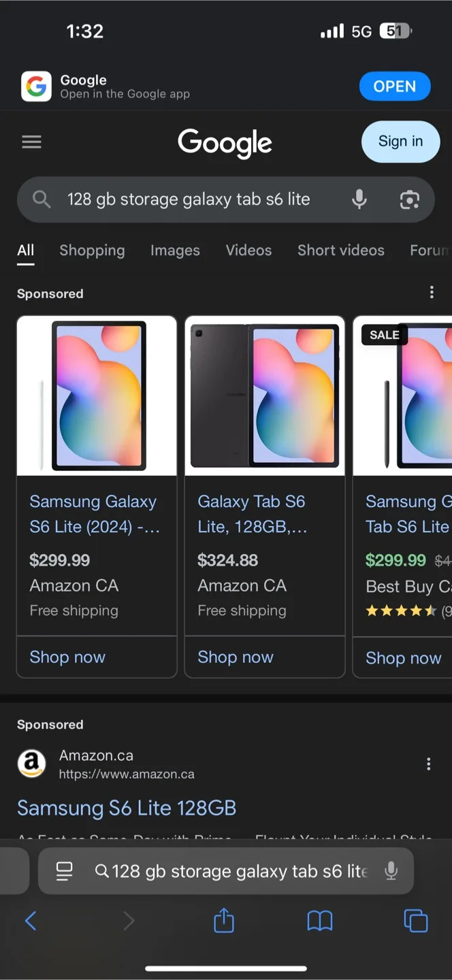The image size is (452, 980).
Task: Tap the Sign in button
Action: pos(400,142)
